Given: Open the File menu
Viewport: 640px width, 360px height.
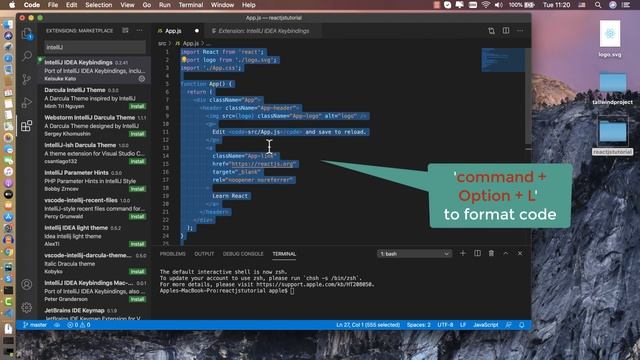Looking at the screenshot, I should pyautogui.click(x=53, y=5).
